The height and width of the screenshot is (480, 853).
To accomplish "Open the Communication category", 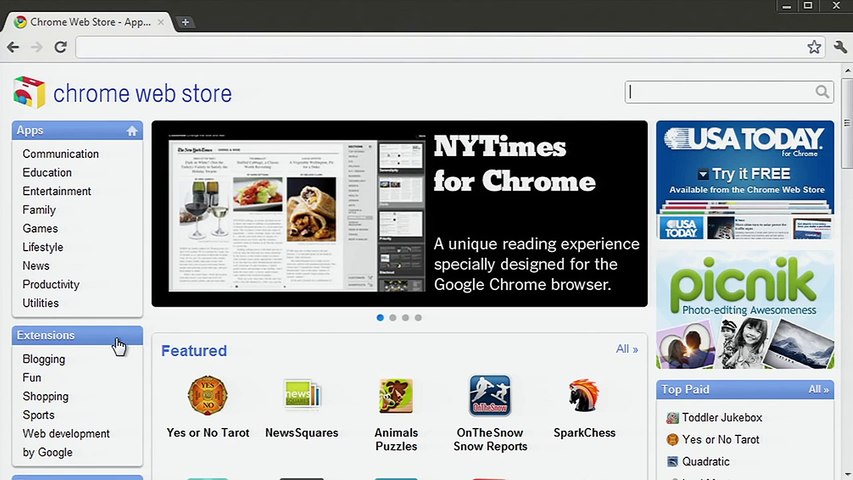I will click(60, 154).
